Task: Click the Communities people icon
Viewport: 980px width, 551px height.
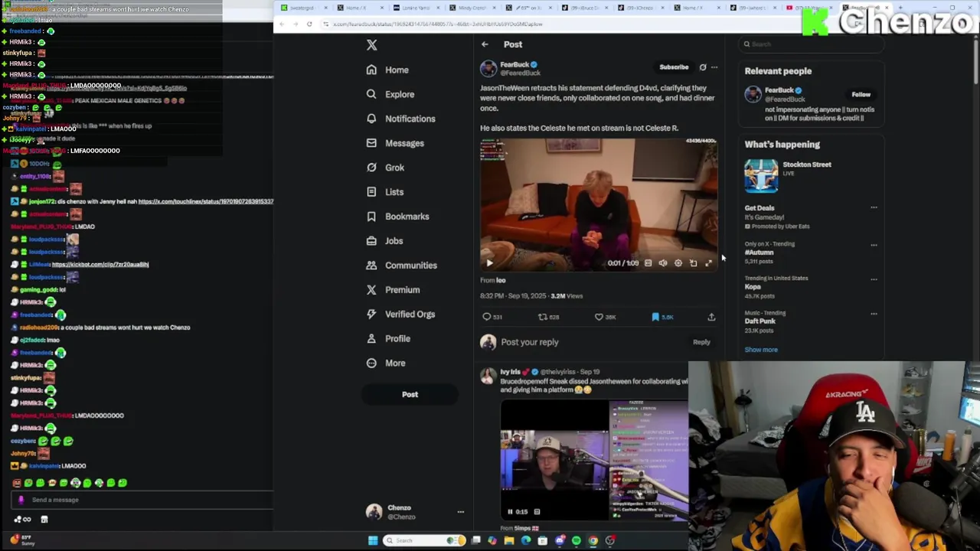Action: click(x=371, y=266)
